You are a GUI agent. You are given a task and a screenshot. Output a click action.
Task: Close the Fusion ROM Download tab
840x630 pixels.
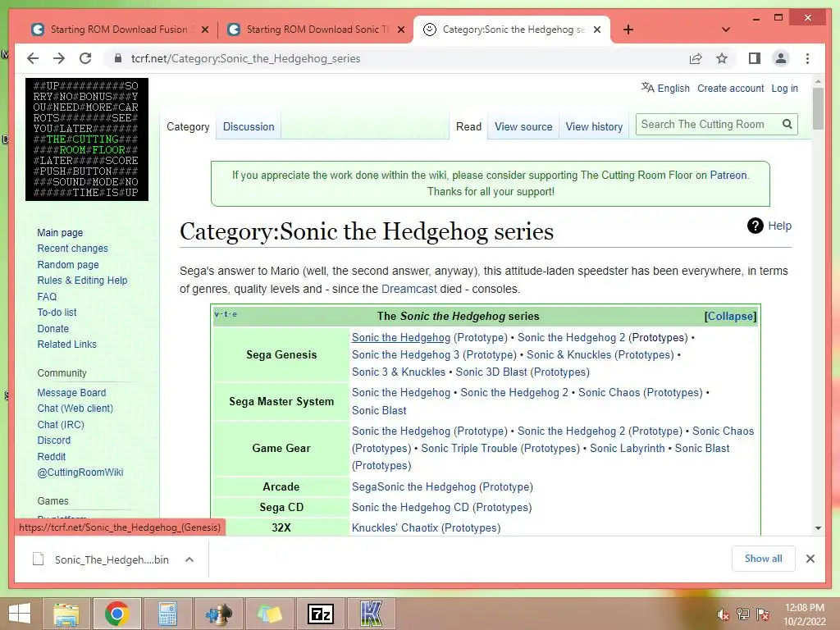pos(204,30)
